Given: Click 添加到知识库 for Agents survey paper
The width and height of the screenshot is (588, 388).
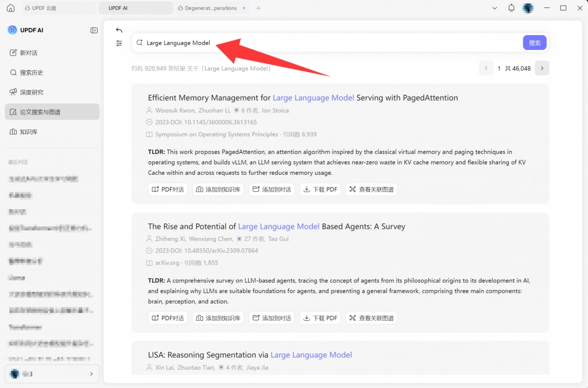Looking at the screenshot, I should tap(218, 318).
